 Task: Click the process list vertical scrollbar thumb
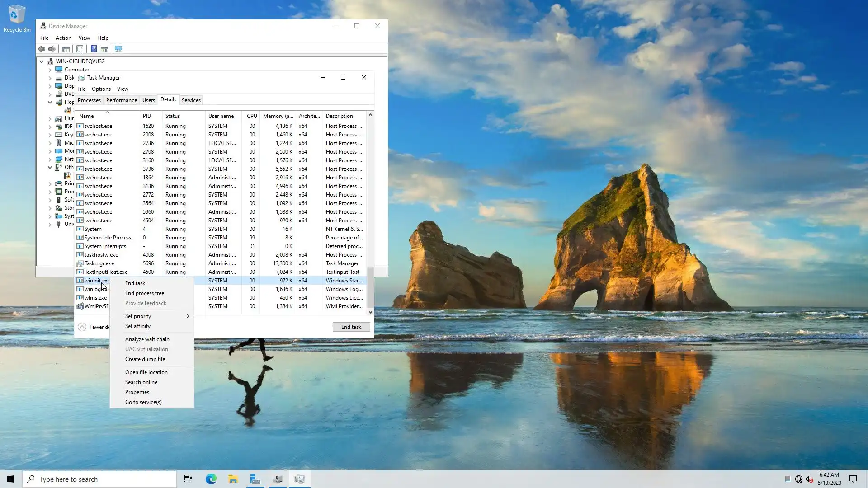[x=370, y=287]
